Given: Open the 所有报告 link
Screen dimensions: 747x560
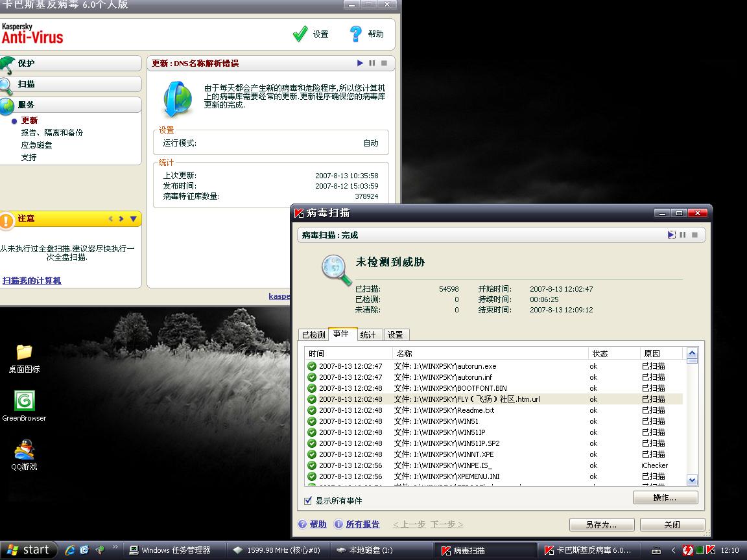Looking at the screenshot, I should tap(362, 524).
